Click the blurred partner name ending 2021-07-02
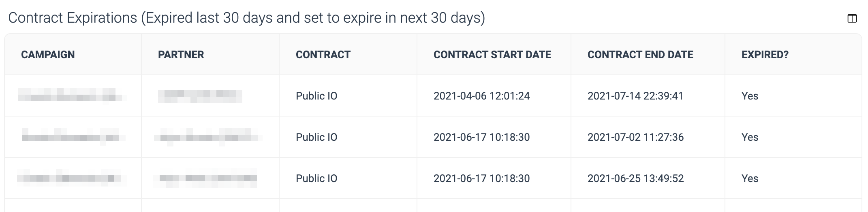The image size is (868, 212). [x=208, y=137]
